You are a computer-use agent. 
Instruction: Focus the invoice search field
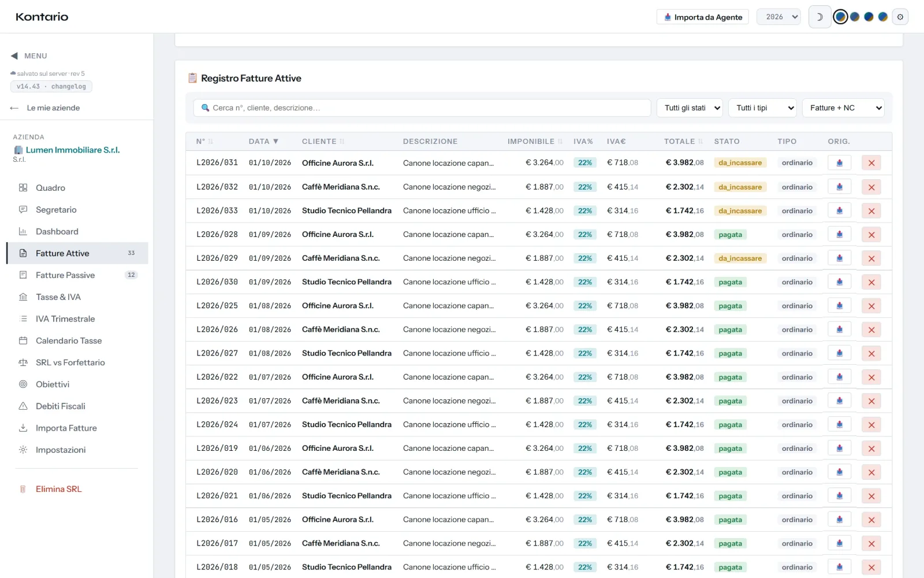[422, 108]
